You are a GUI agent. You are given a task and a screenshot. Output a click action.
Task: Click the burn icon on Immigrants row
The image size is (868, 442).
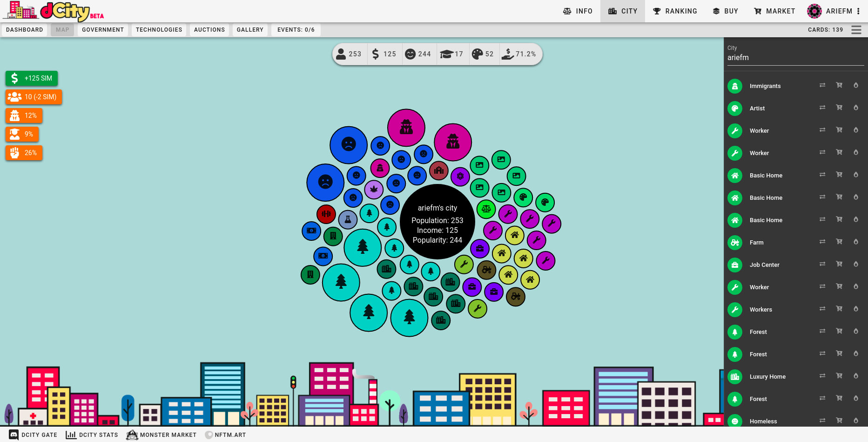pyautogui.click(x=856, y=85)
